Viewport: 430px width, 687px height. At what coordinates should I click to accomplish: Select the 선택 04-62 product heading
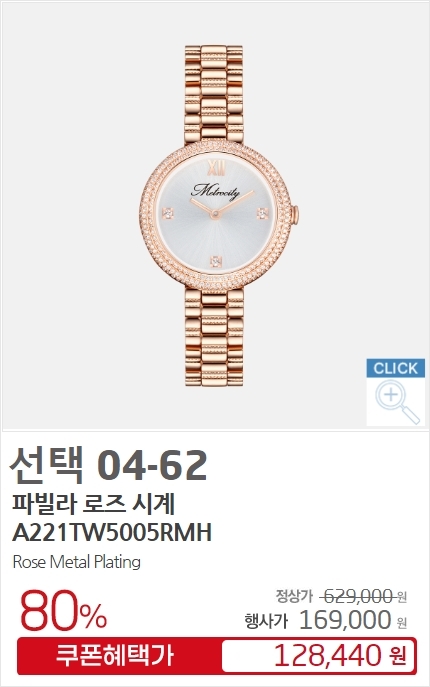[x=108, y=465]
